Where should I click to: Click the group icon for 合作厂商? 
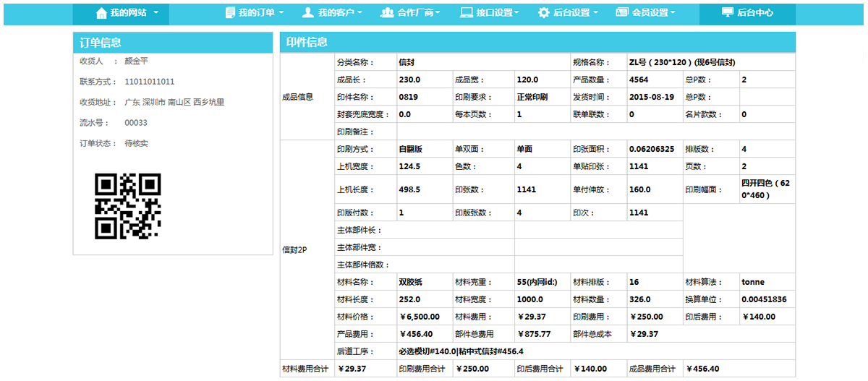click(x=387, y=13)
